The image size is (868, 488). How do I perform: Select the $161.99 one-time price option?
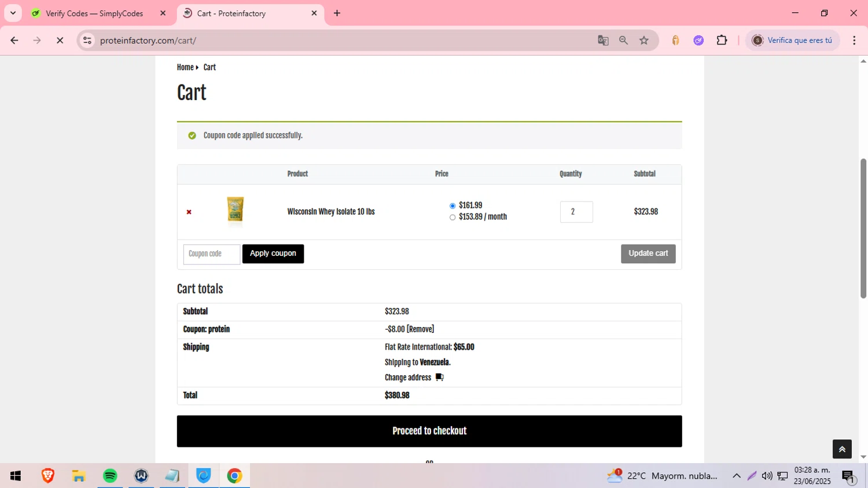[x=453, y=206]
